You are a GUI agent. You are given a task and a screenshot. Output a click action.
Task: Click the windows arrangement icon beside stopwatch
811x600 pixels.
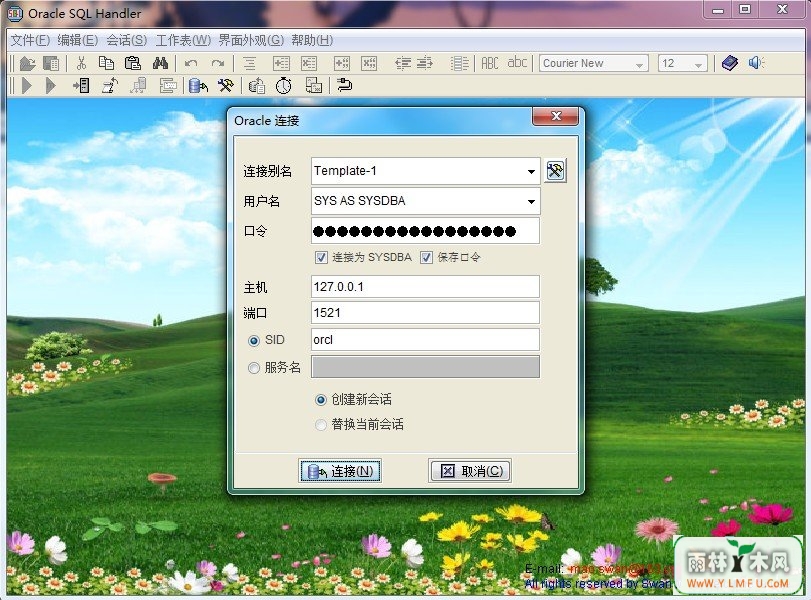point(313,85)
